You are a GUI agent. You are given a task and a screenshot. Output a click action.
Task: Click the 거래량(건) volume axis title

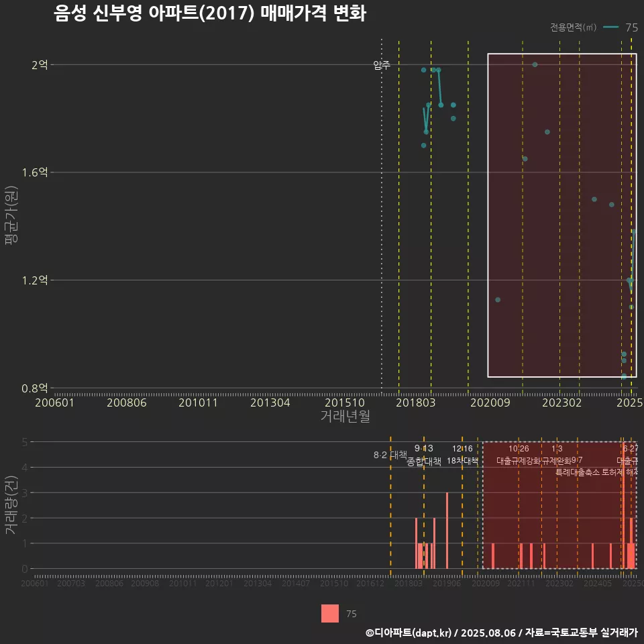(11, 504)
